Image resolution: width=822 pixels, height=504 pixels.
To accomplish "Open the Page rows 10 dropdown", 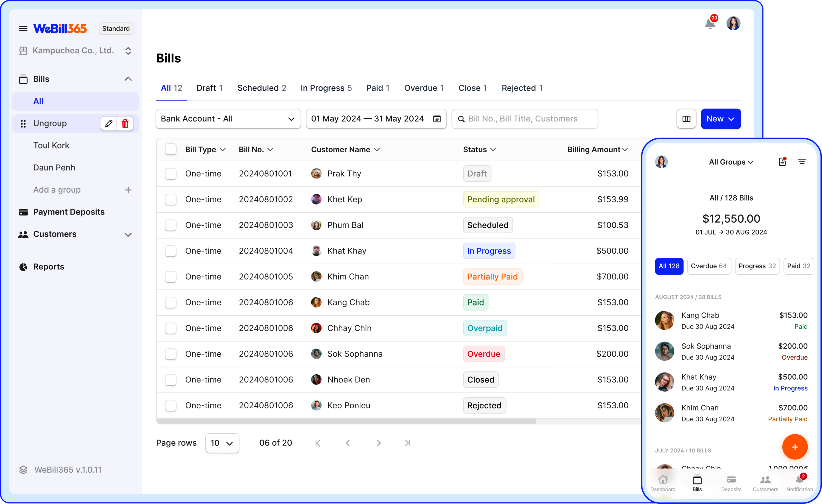I will [x=222, y=443].
